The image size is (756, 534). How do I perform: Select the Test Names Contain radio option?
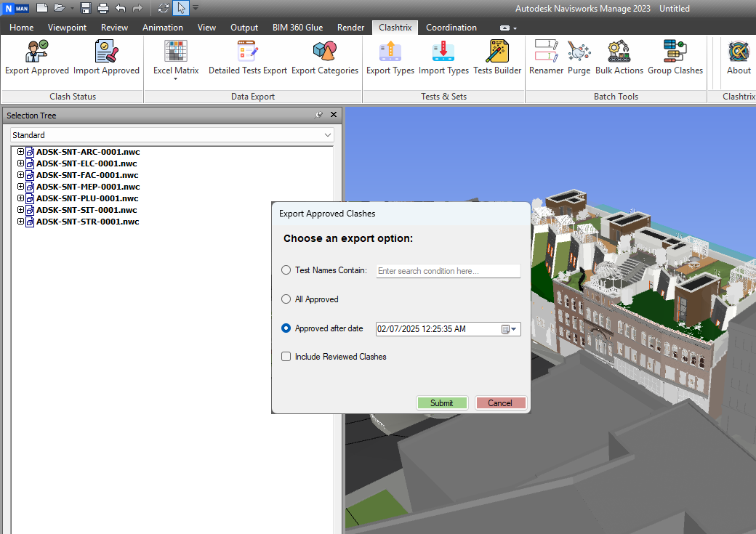click(x=286, y=270)
